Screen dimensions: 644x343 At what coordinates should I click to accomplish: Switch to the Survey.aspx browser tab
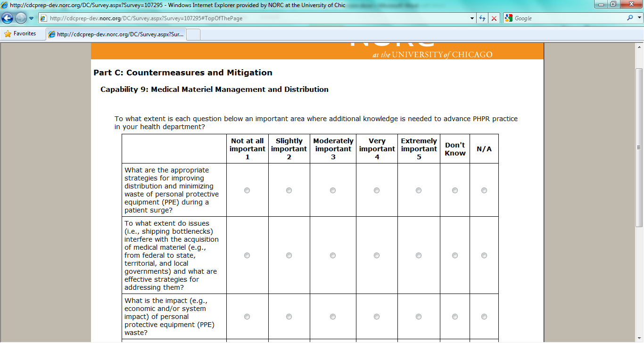[x=116, y=34]
